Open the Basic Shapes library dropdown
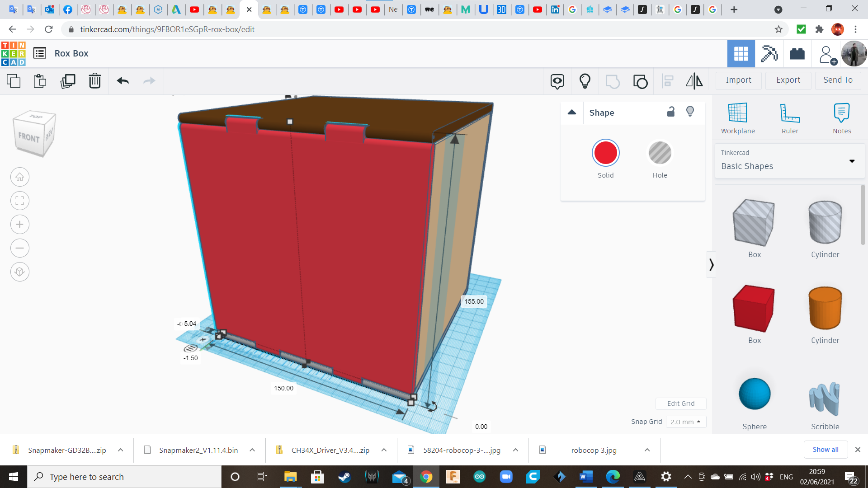The image size is (868, 488). click(x=790, y=161)
